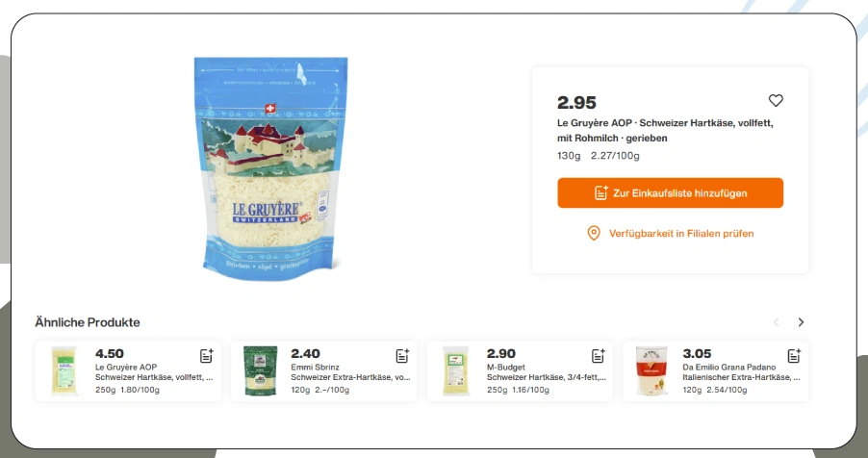Image resolution: width=868 pixels, height=458 pixels.
Task: Add Da Emilio Grana Padano to list
Action: 794,356
